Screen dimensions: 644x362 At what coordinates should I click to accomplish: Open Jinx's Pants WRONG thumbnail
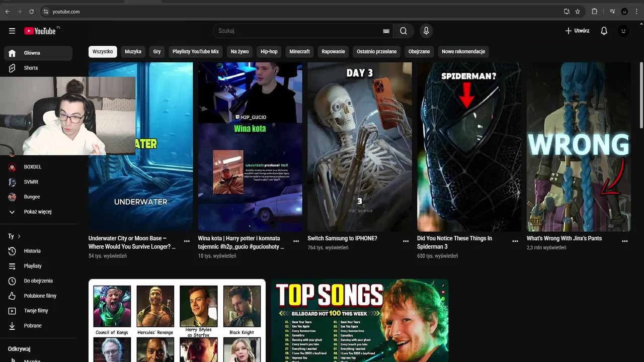tap(579, 147)
